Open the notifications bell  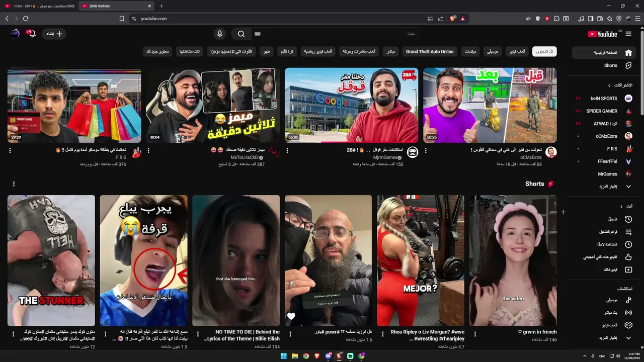coord(31,34)
